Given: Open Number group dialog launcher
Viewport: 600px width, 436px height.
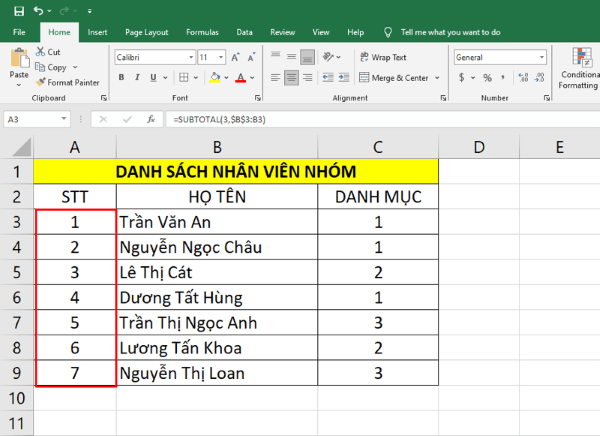Looking at the screenshot, I should pyautogui.click(x=547, y=98).
